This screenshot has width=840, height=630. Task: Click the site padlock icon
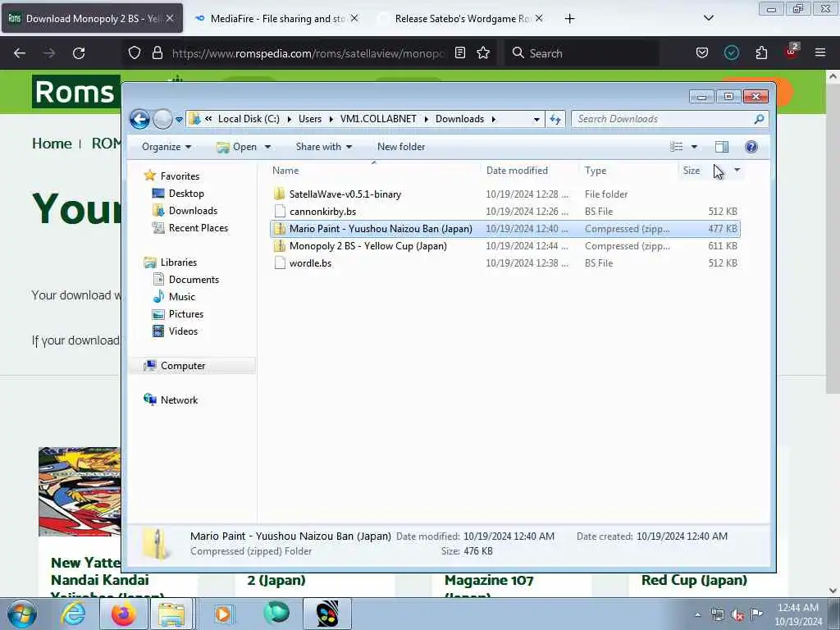157,53
